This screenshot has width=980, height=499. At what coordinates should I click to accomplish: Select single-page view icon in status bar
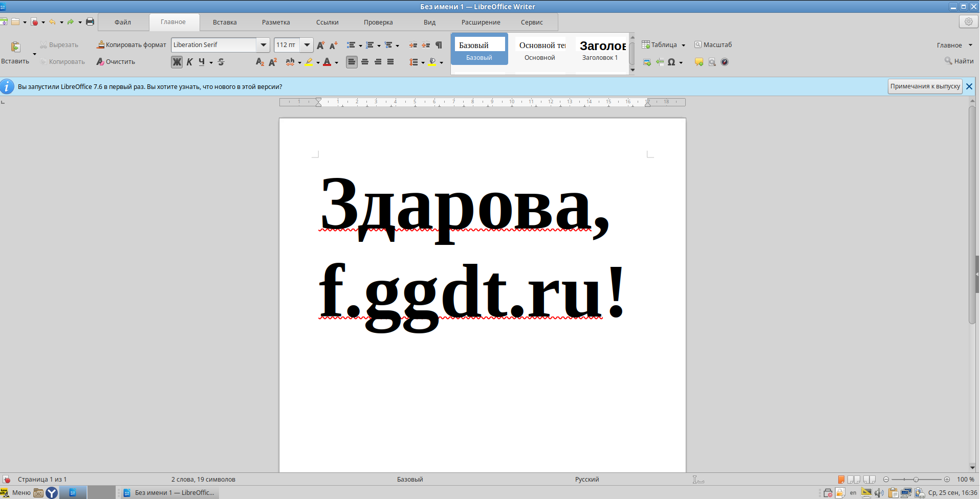[841, 480]
